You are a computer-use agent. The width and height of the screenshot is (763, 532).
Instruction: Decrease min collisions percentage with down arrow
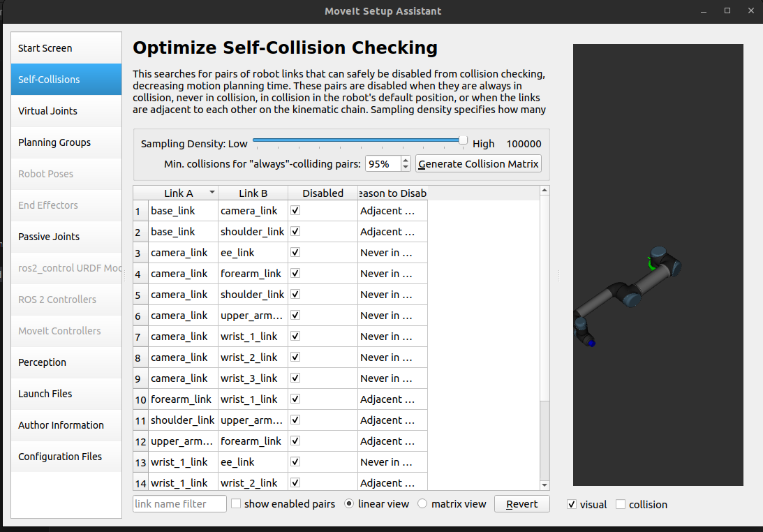click(406, 168)
